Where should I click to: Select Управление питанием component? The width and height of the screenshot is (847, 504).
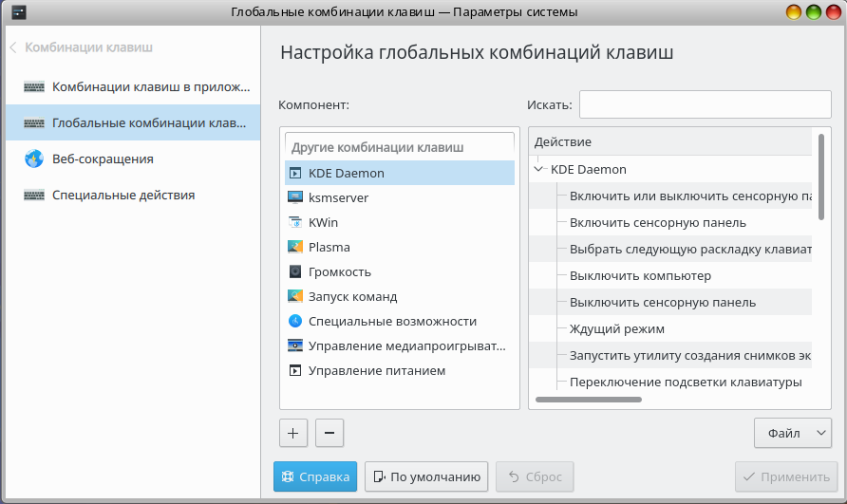point(400,370)
